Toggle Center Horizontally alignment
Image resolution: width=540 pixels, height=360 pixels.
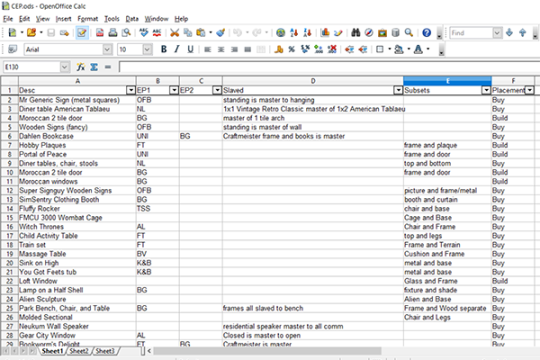coord(221,49)
